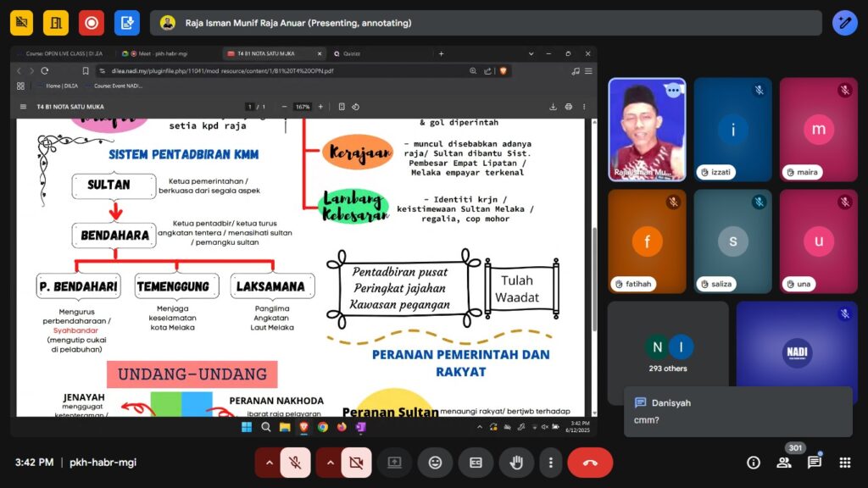This screenshot has height=488, width=868.
Task: Show the people list with 301 participants
Action: (x=784, y=463)
